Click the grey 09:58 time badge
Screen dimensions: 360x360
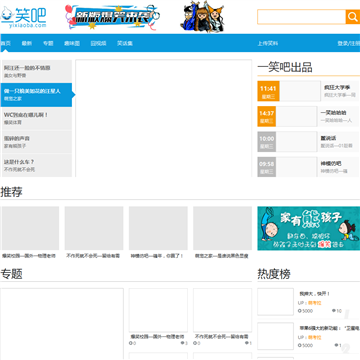click(x=266, y=167)
